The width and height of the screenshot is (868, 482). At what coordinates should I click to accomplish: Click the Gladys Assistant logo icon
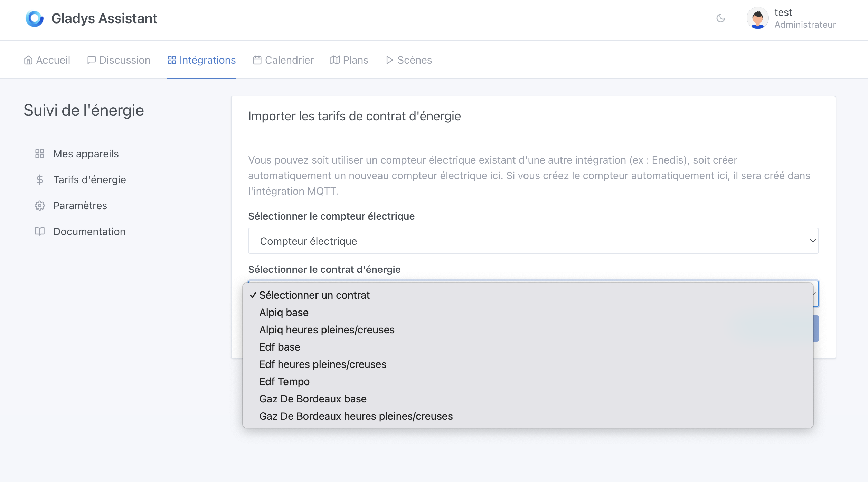(35, 19)
